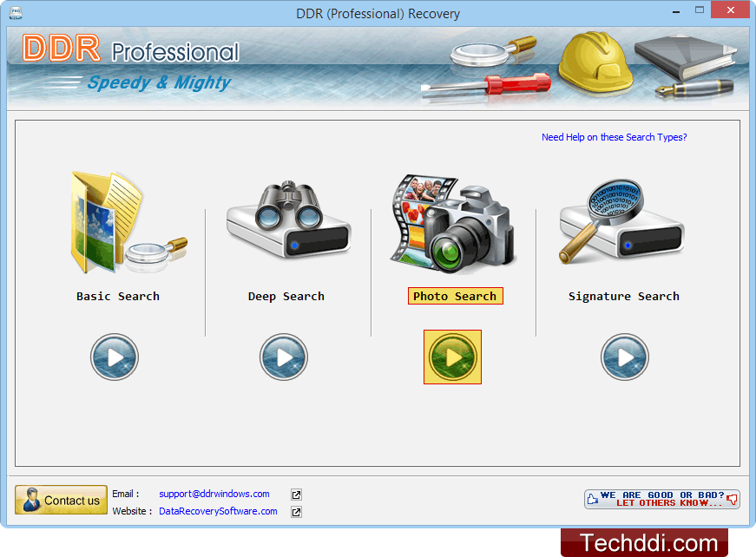Select the Basic Search label
The image size is (756, 557).
pos(118,297)
